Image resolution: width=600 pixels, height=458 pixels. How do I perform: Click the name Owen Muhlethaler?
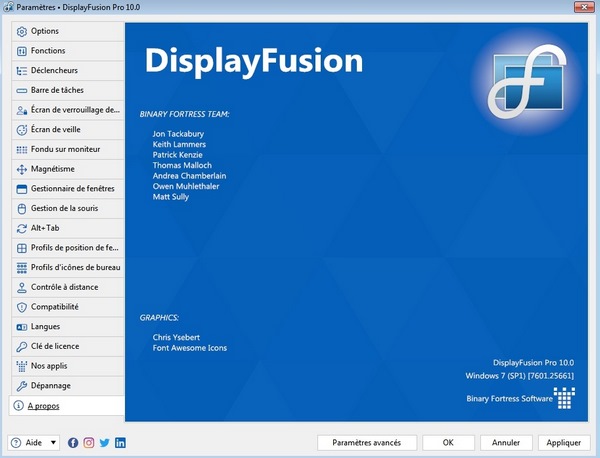(x=186, y=186)
